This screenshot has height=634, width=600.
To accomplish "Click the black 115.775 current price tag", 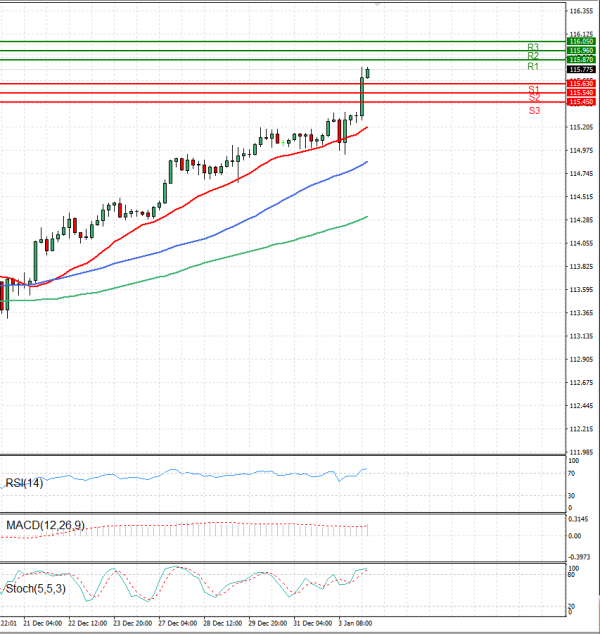I will 581,69.
